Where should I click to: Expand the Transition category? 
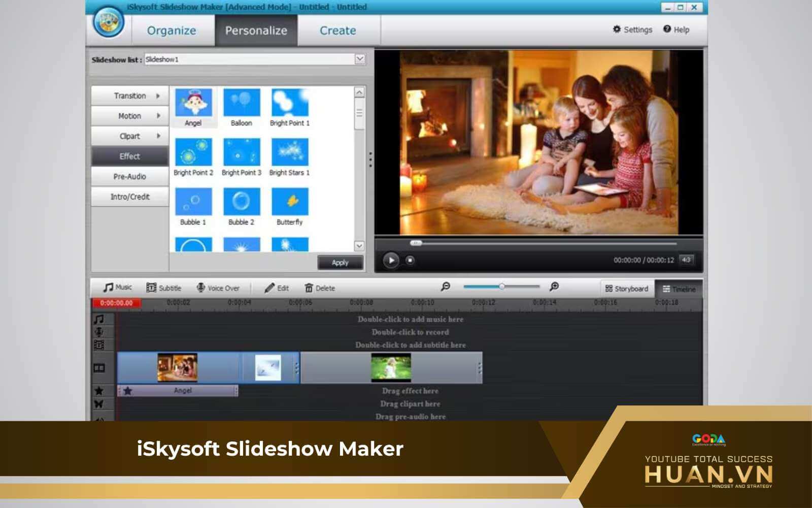[x=130, y=96]
